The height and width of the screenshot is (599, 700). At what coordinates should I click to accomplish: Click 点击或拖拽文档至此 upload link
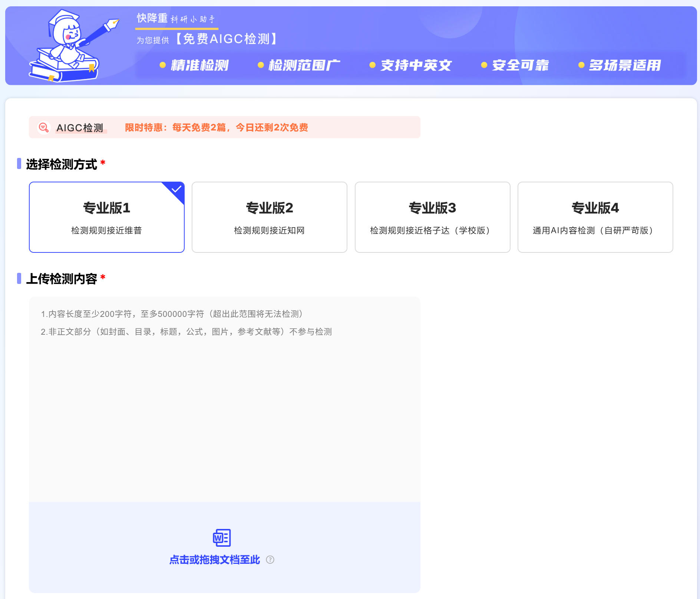(215, 560)
